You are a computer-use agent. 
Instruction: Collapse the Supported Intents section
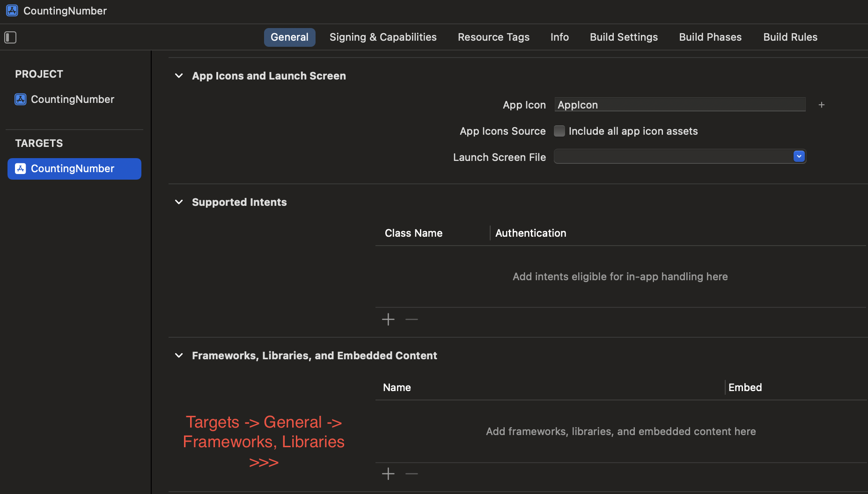point(179,202)
